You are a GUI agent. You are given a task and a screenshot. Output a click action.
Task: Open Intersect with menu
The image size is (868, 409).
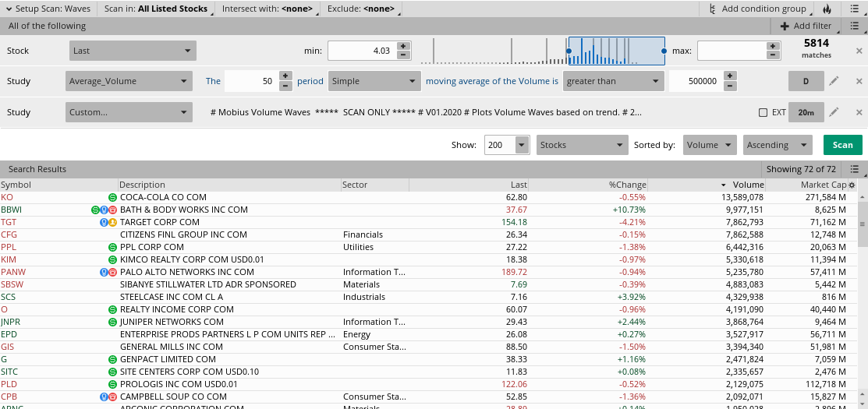(268, 9)
